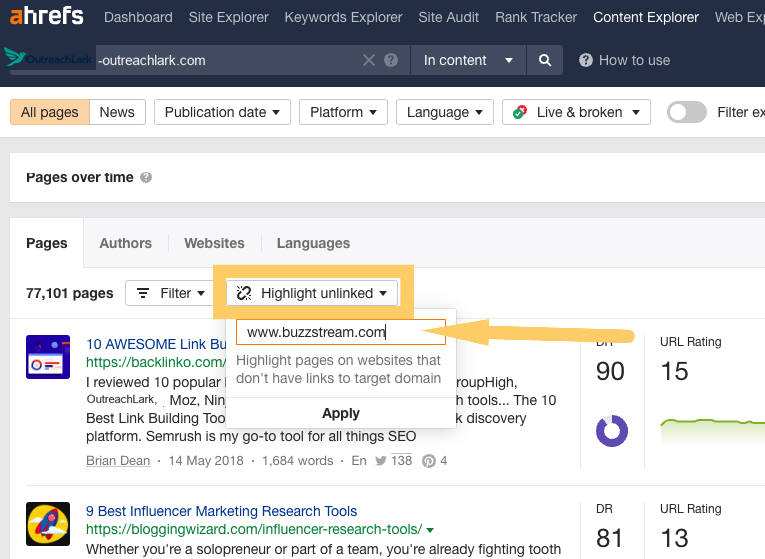Select the News tab
The width and height of the screenshot is (765, 559).
[x=117, y=112]
